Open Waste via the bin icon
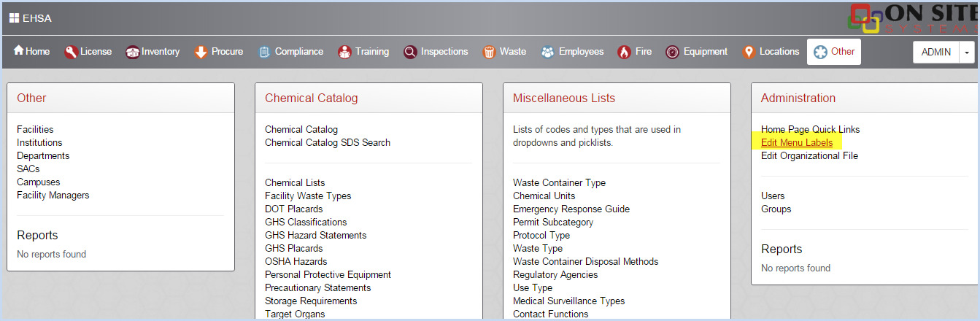The height and width of the screenshot is (321, 980). pos(489,52)
